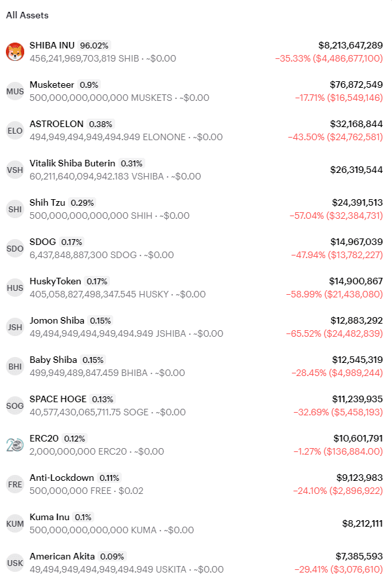Click the SHI Shih Tzu token icon

coord(15,209)
